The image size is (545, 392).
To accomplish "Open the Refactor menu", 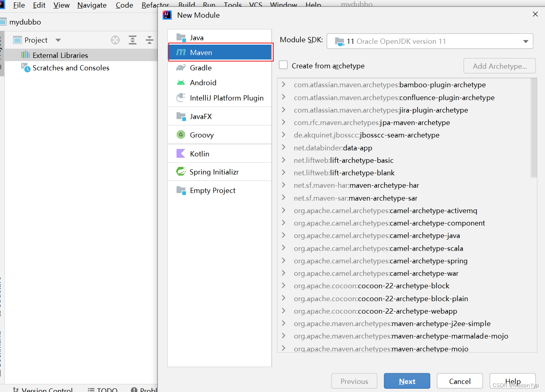I will [x=155, y=5].
